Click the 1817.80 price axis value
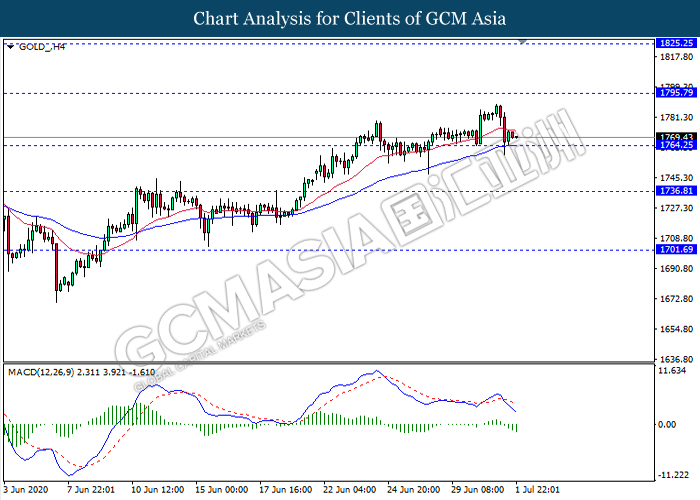Image resolution: width=700 pixels, height=500 pixels. tap(676, 57)
